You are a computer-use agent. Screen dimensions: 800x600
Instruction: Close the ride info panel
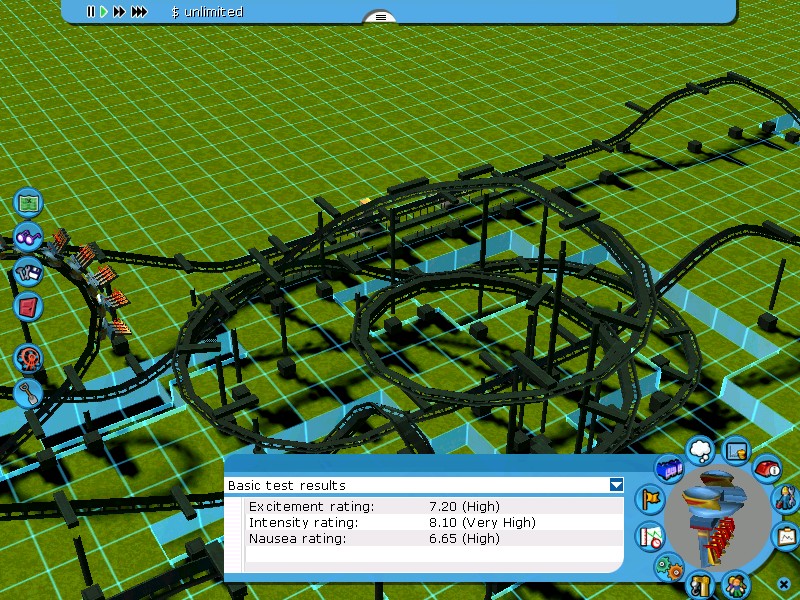(784, 584)
